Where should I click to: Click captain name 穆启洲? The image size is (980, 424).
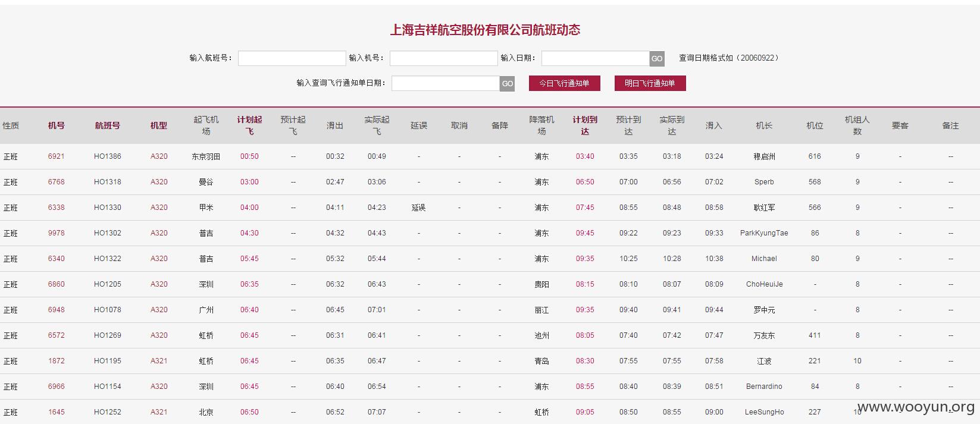click(x=764, y=156)
